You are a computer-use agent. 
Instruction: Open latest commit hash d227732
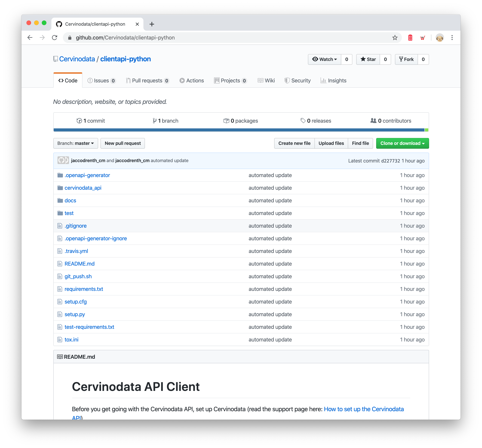(391, 161)
